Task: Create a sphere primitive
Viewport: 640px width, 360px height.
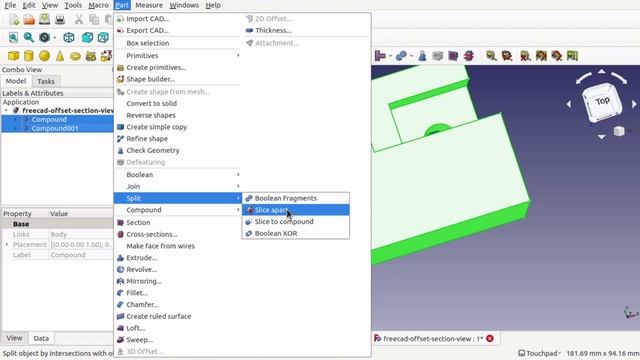Action: (44, 56)
